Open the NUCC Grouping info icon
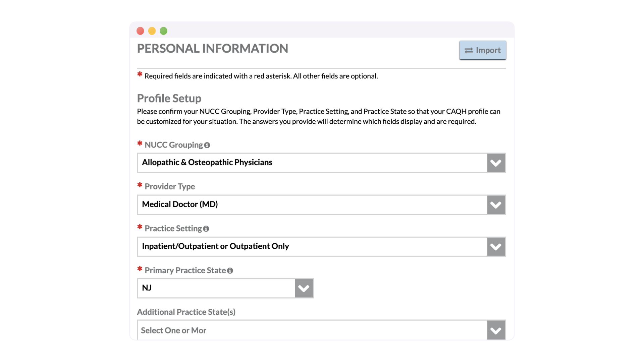The image size is (644, 362). pos(207,145)
